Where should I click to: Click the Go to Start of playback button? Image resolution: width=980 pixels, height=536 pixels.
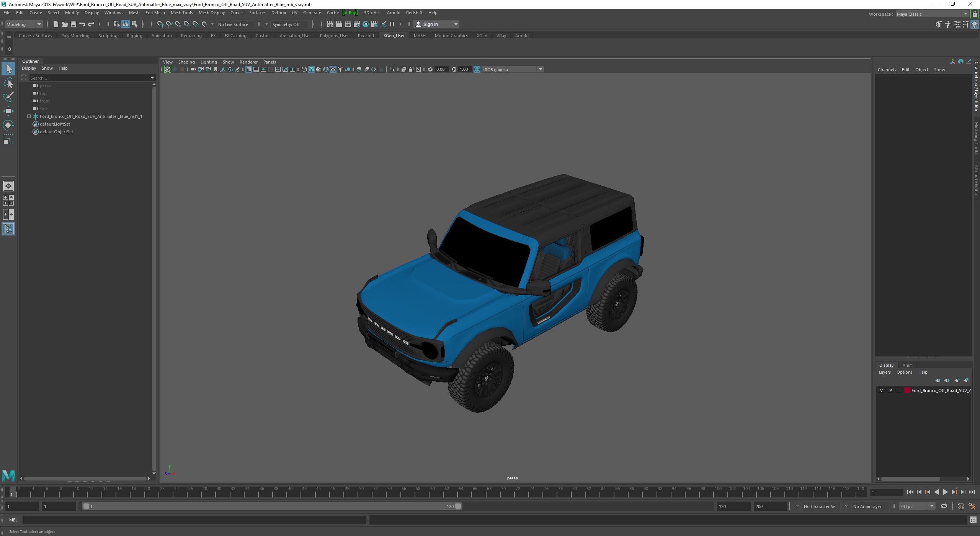910,492
